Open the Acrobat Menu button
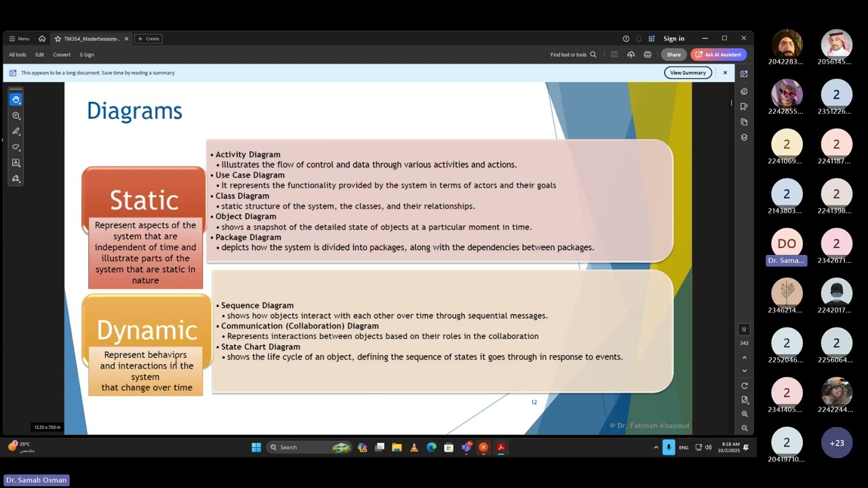The width and height of the screenshot is (868, 488). (19, 39)
